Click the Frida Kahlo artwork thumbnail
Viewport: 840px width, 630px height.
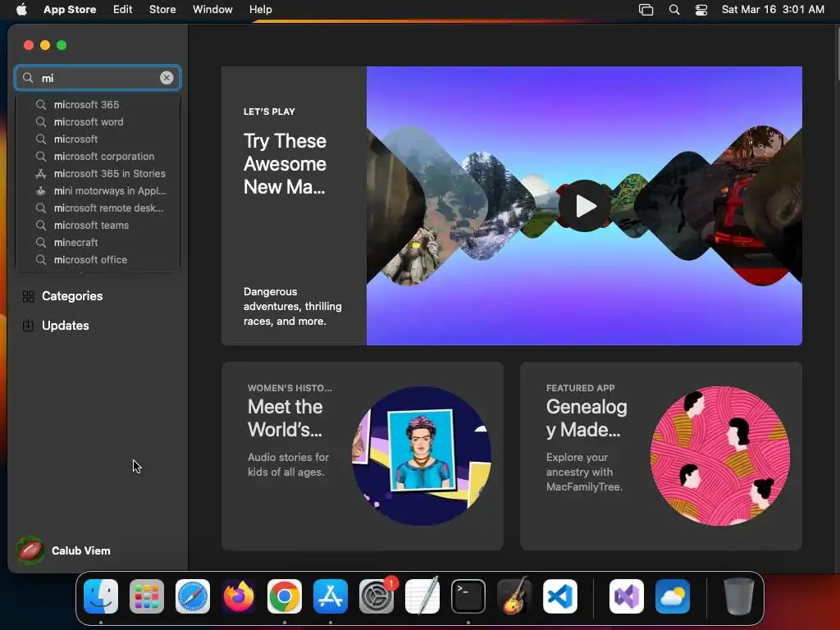(x=422, y=455)
